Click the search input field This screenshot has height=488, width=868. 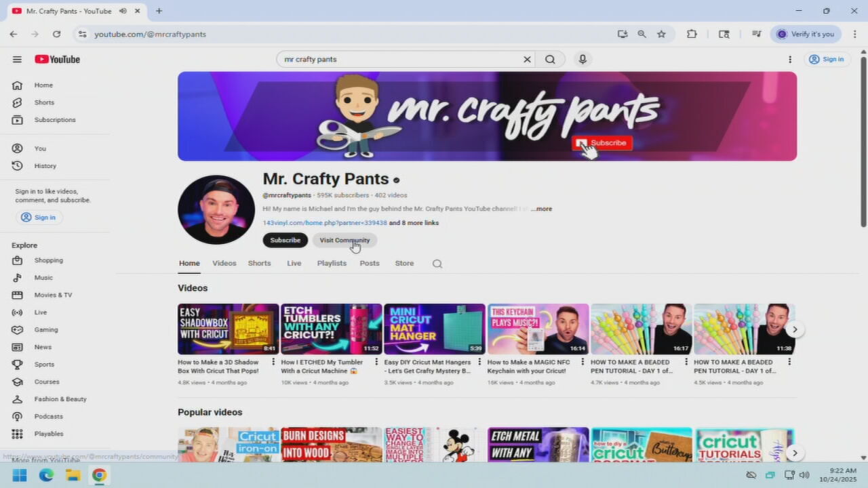400,60
